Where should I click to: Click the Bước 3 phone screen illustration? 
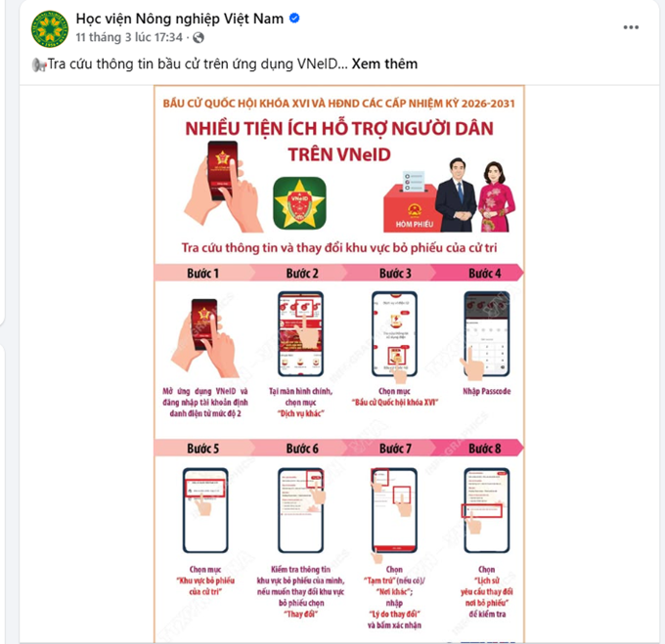(394, 334)
